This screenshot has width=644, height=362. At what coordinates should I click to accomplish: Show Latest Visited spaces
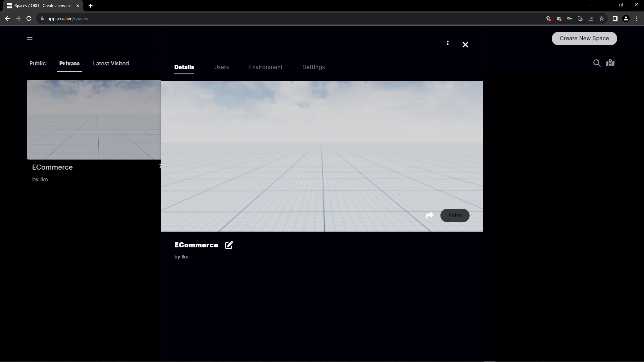tap(111, 63)
